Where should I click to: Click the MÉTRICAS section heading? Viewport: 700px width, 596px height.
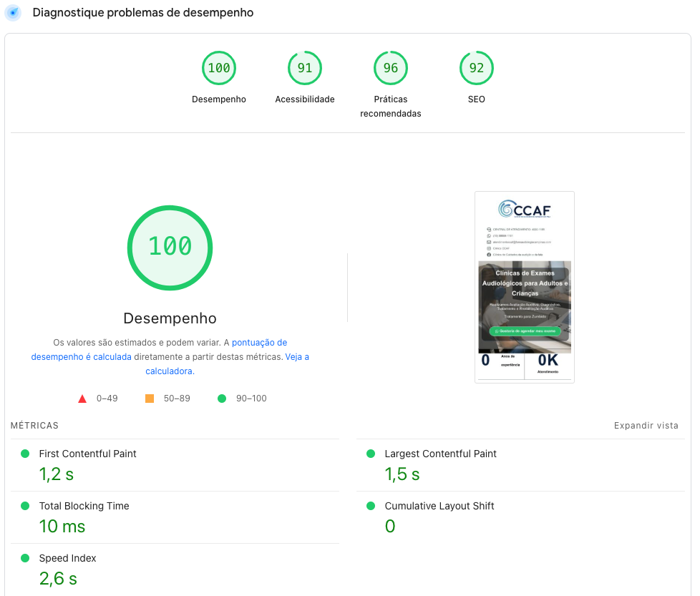coord(34,426)
